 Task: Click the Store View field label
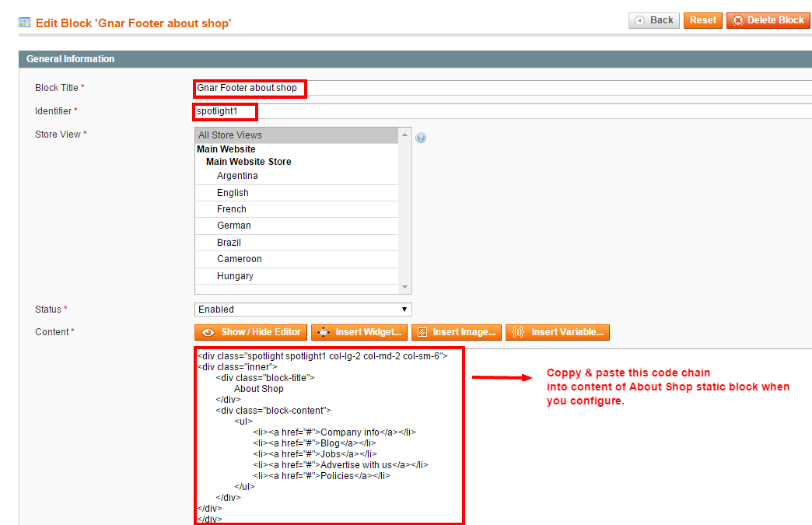[61, 135]
